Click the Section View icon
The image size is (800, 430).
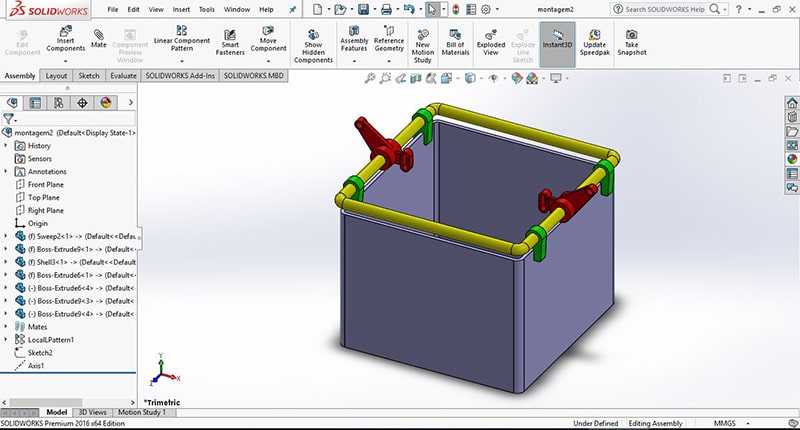[x=416, y=78]
